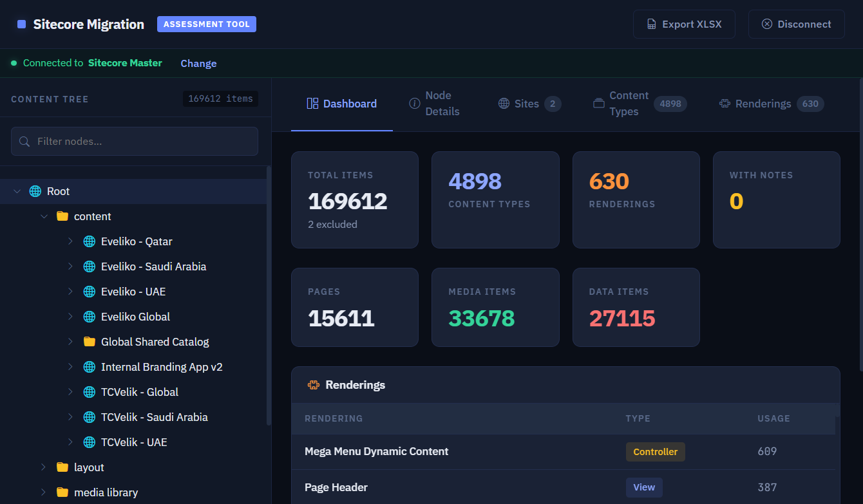863x504 pixels.
Task: Expand the Internal Branding App v2 node
Action: [71, 367]
